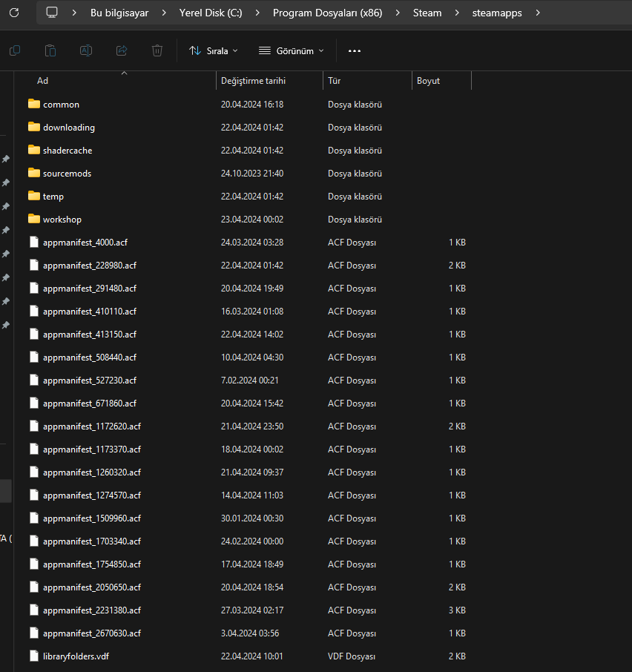Click date 24.10.2023 21:40 of sourcemods
This screenshot has width=632, height=672.
tap(252, 173)
